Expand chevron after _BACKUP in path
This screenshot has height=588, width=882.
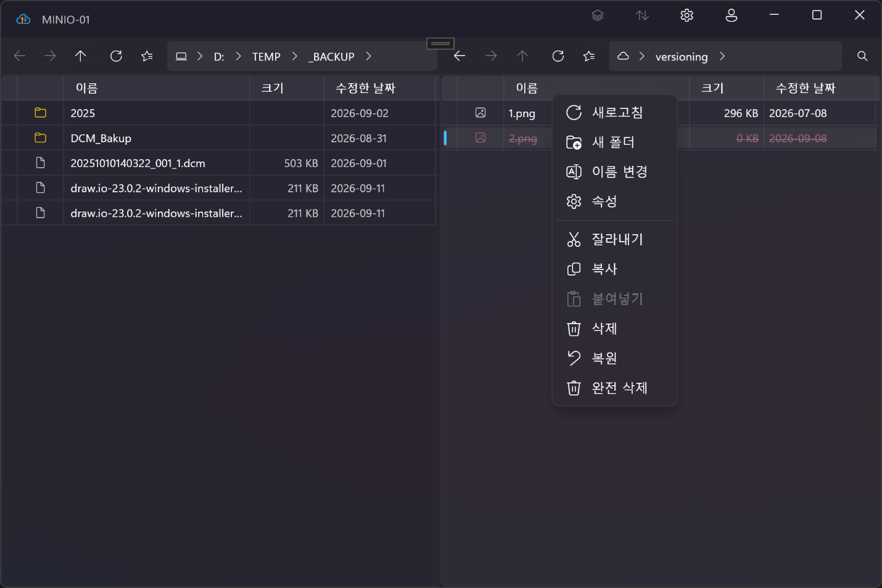pyautogui.click(x=368, y=56)
